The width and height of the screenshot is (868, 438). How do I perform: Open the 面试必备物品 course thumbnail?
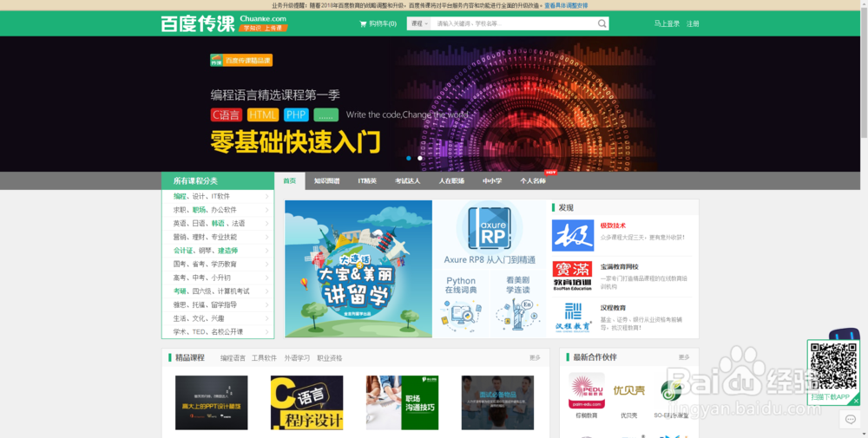(497, 402)
